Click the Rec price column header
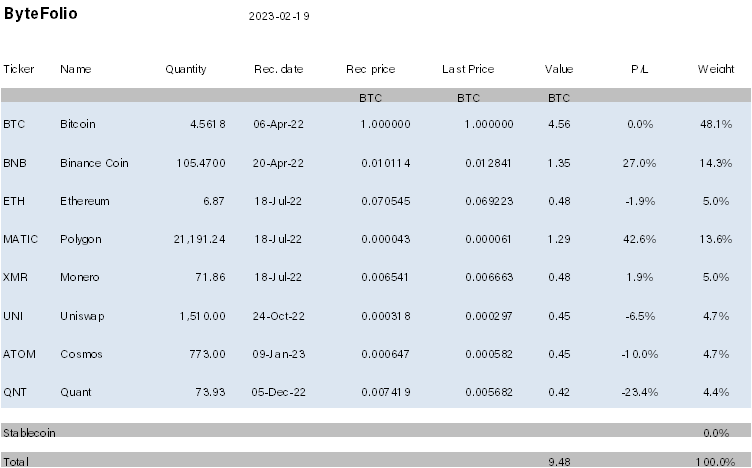 pyautogui.click(x=371, y=70)
